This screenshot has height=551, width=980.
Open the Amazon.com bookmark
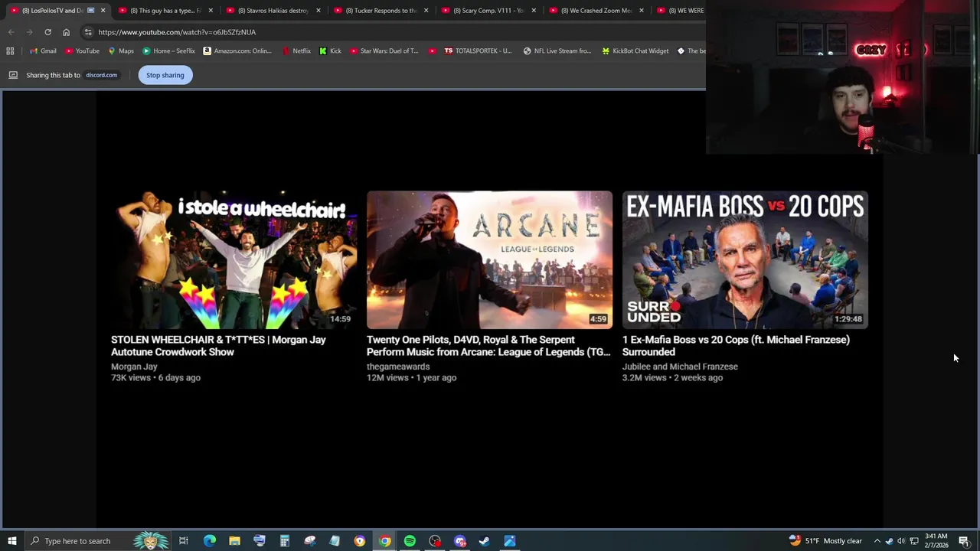click(x=237, y=51)
